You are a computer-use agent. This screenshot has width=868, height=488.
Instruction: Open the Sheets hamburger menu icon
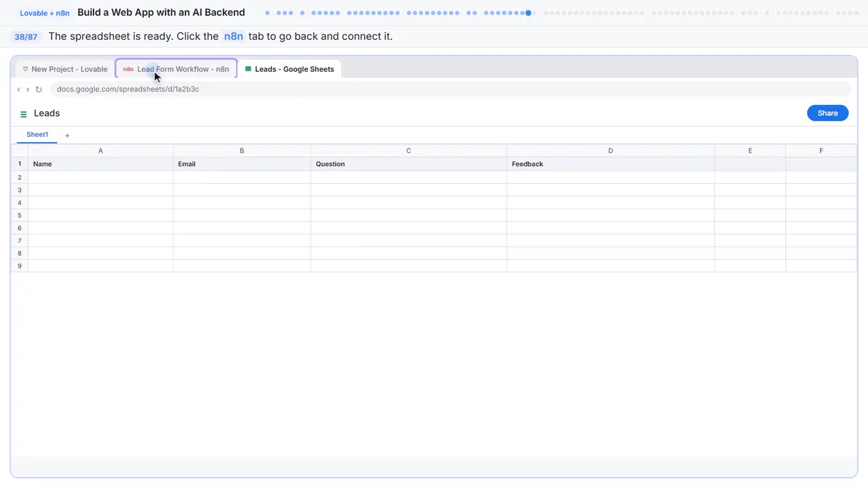(24, 114)
